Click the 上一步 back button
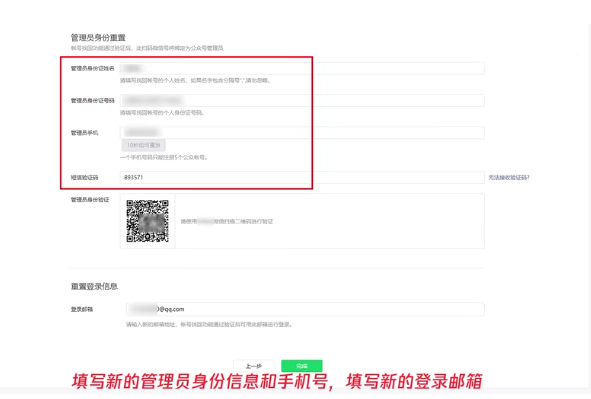Screen dimensions: 591x399 [x=254, y=366]
